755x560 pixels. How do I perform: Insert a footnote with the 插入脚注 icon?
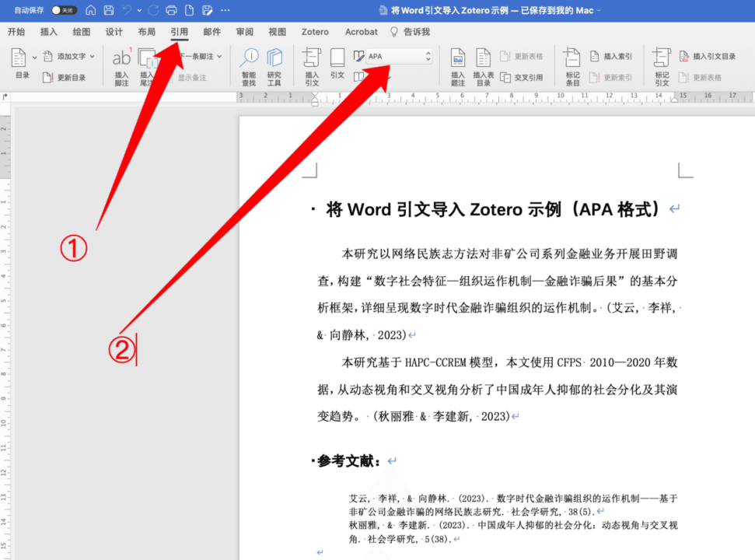click(121, 66)
